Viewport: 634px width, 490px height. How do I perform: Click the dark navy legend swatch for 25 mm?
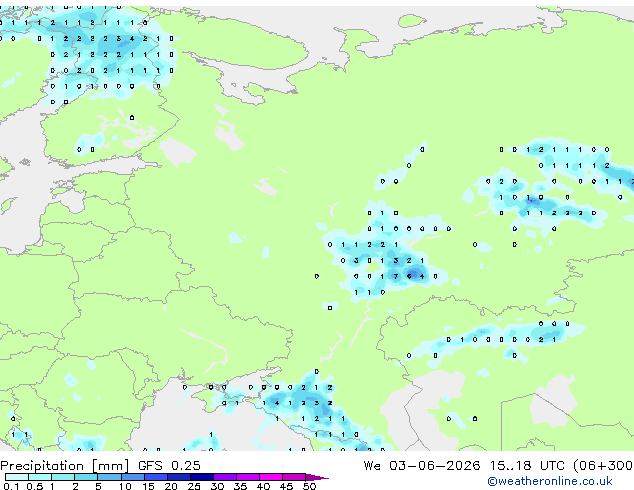coord(202,477)
